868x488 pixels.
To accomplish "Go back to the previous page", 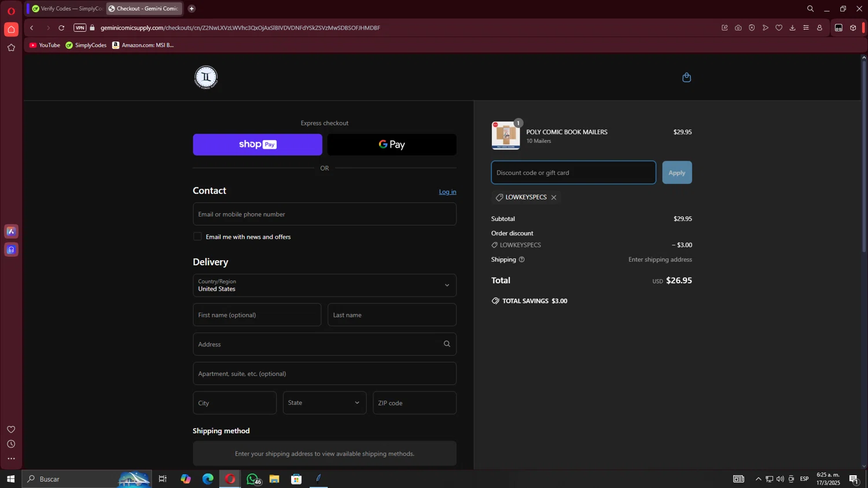I will click(x=32, y=28).
